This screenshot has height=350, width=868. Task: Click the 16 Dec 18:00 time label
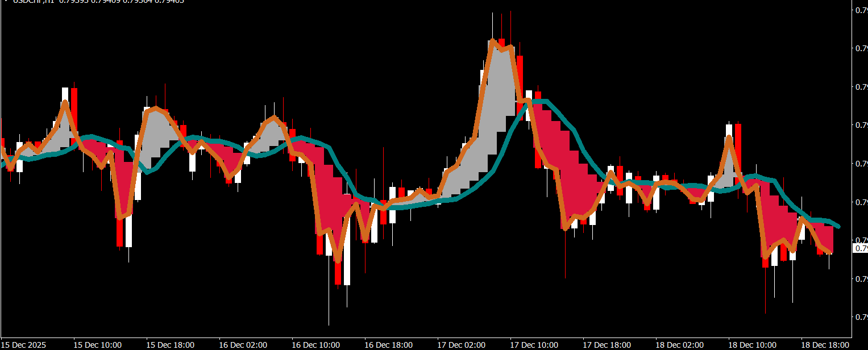click(x=389, y=345)
